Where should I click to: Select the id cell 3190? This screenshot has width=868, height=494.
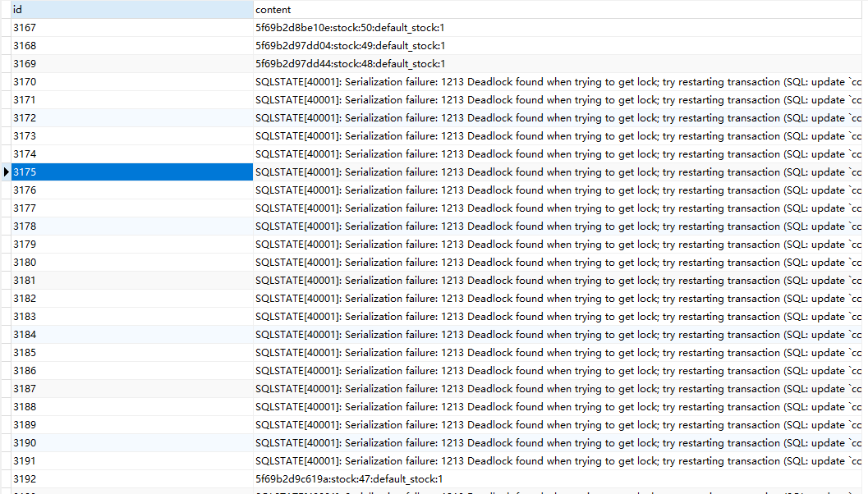tap(131, 443)
